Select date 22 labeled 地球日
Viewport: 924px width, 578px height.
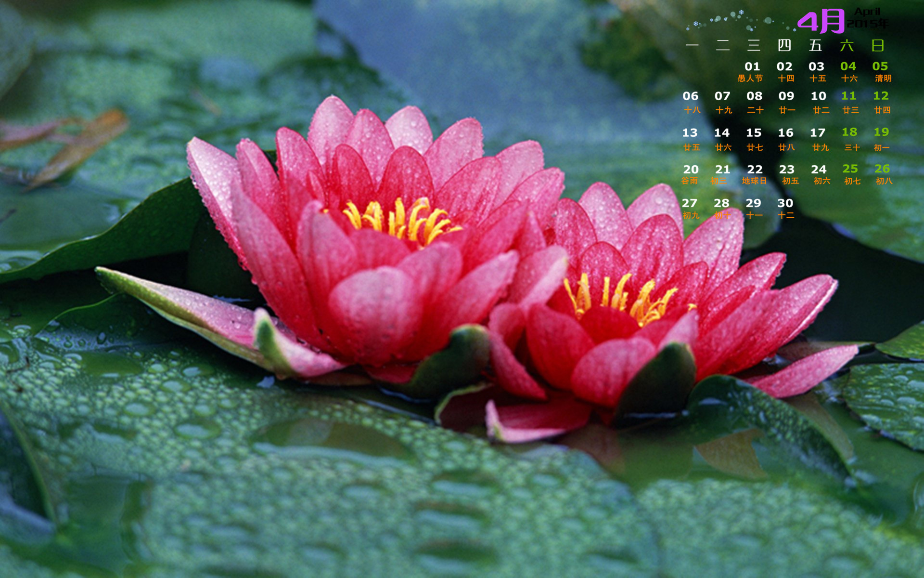pyautogui.click(x=755, y=170)
